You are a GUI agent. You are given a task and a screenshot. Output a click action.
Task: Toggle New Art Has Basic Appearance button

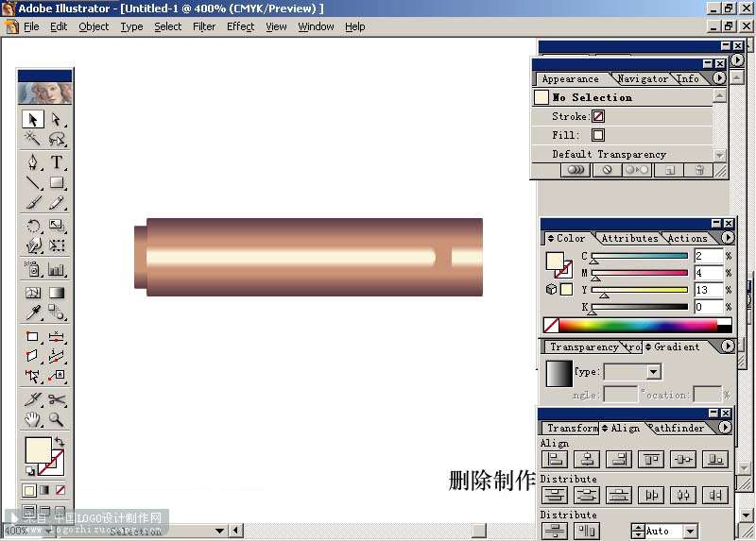(576, 170)
